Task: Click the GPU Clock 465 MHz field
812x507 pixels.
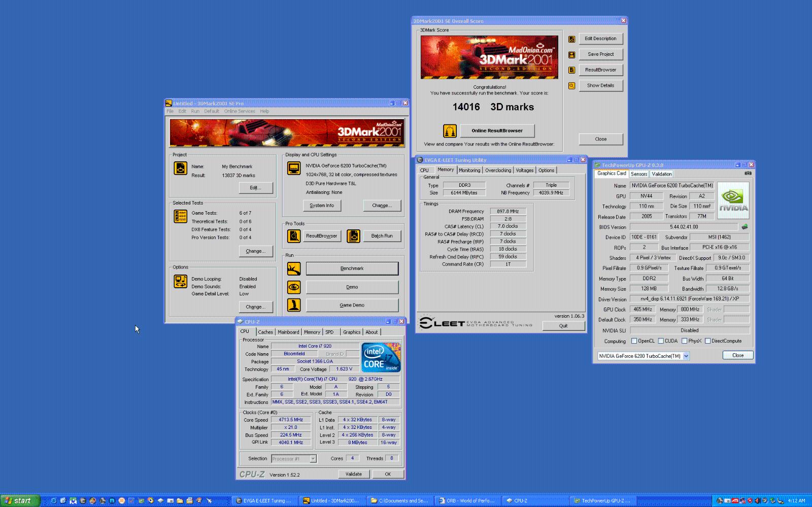Action: point(643,309)
